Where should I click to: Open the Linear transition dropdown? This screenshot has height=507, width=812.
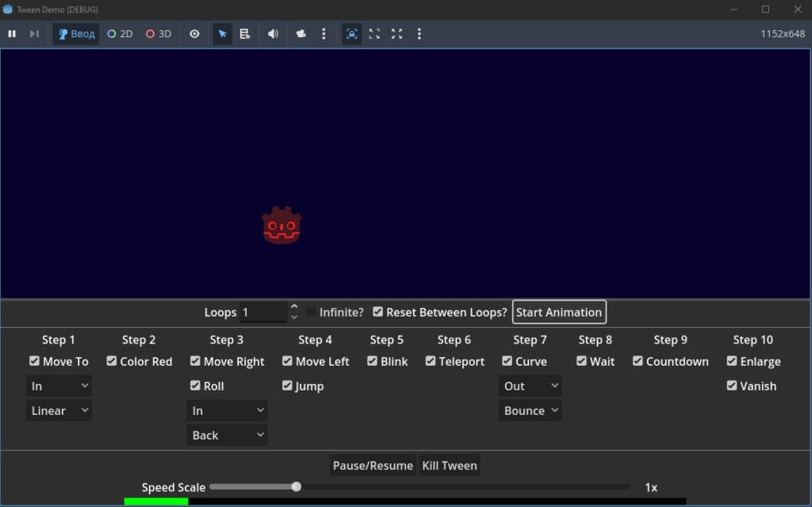point(59,410)
